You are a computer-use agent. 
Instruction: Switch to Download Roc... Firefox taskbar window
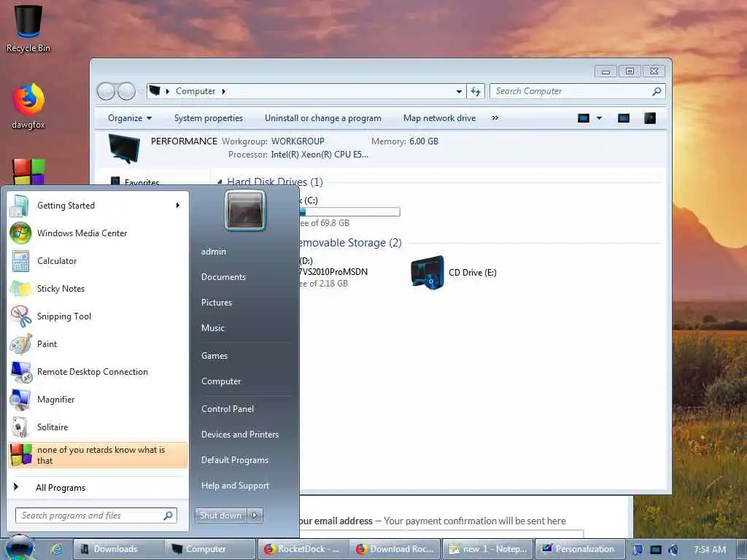395,549
